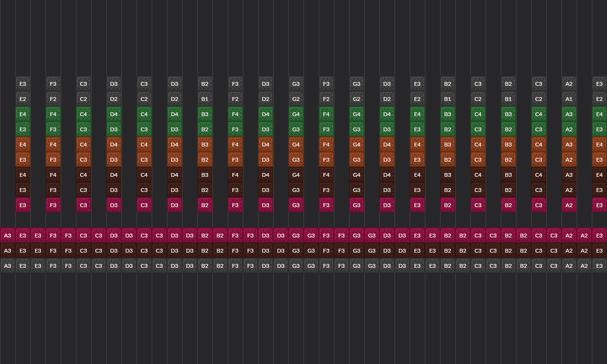Select the leftmost gray B1 note
Image resolution: width=607 pixels, height=364 pixels.
[205, 99]
